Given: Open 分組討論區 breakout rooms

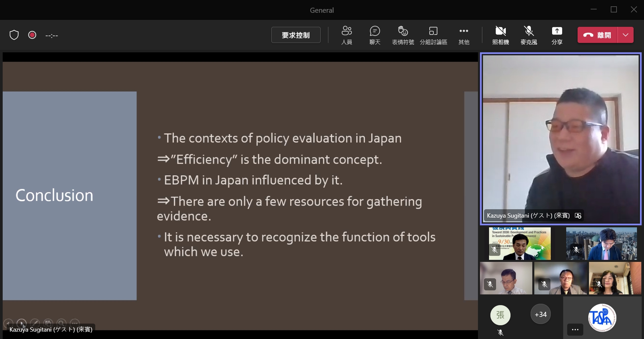Looking at the screenshot, I should [x=433, y=35].
